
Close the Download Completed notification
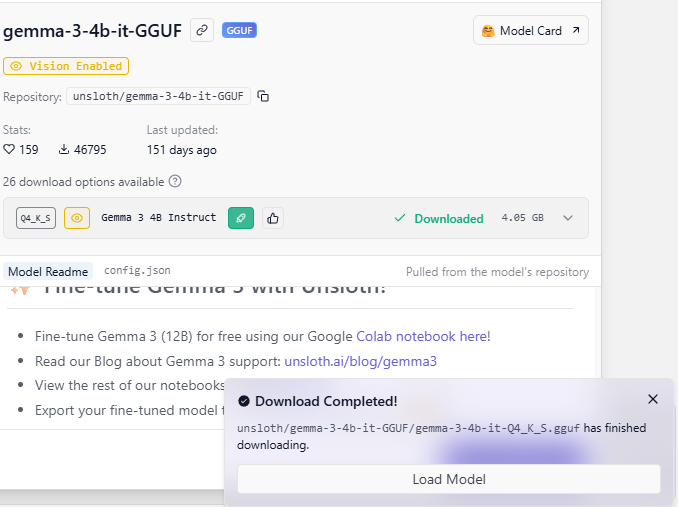click(x=653, y=399)
